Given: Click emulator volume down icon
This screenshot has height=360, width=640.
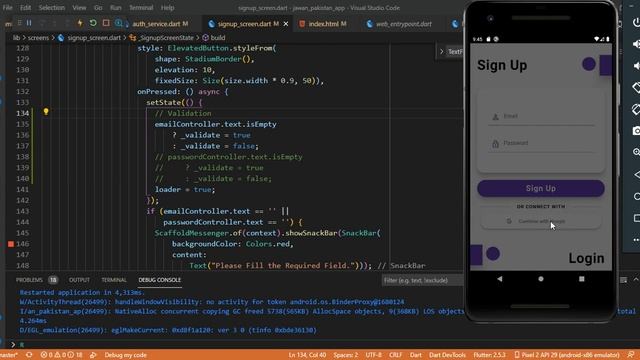Looking at the screenshot, I should tap(636, 66).
